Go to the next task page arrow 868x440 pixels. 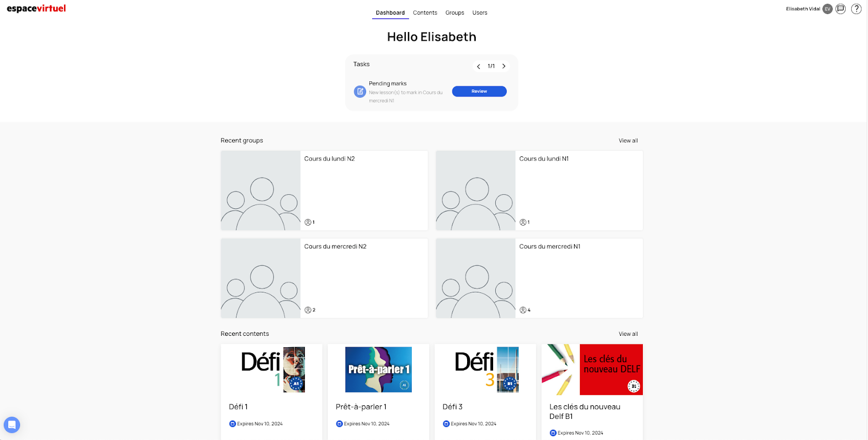pos(504,66)
